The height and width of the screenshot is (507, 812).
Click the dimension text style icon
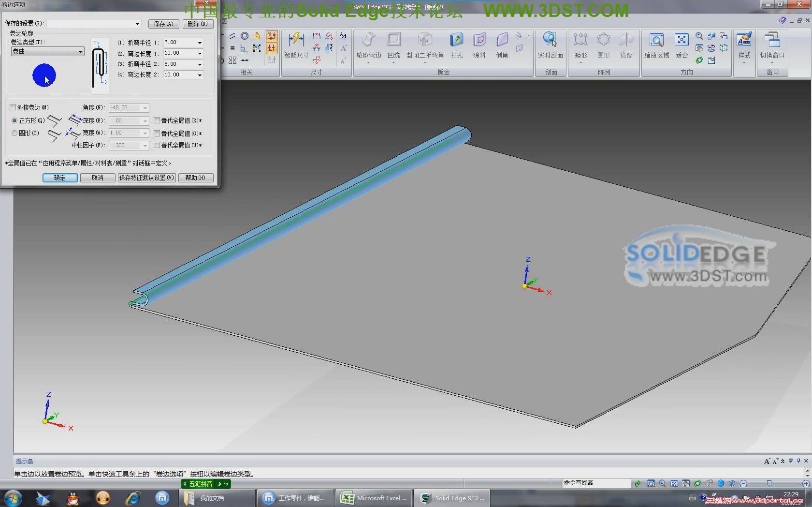(343, 36)
